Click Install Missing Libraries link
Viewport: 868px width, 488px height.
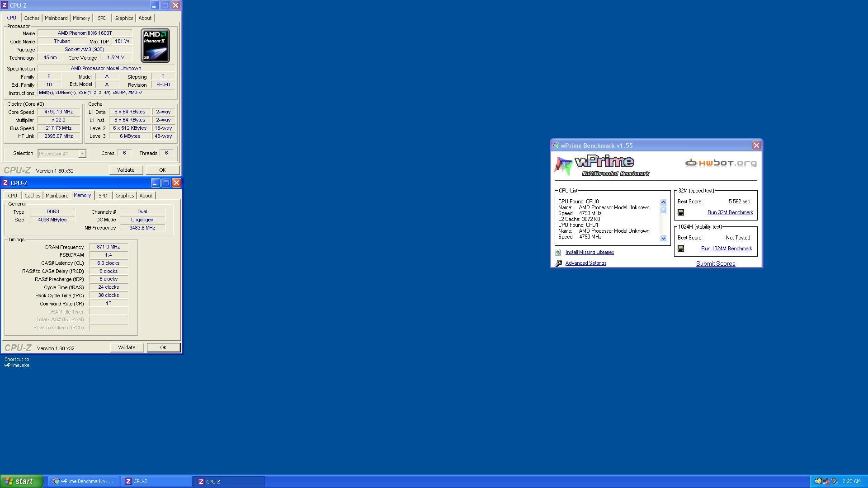590,252
